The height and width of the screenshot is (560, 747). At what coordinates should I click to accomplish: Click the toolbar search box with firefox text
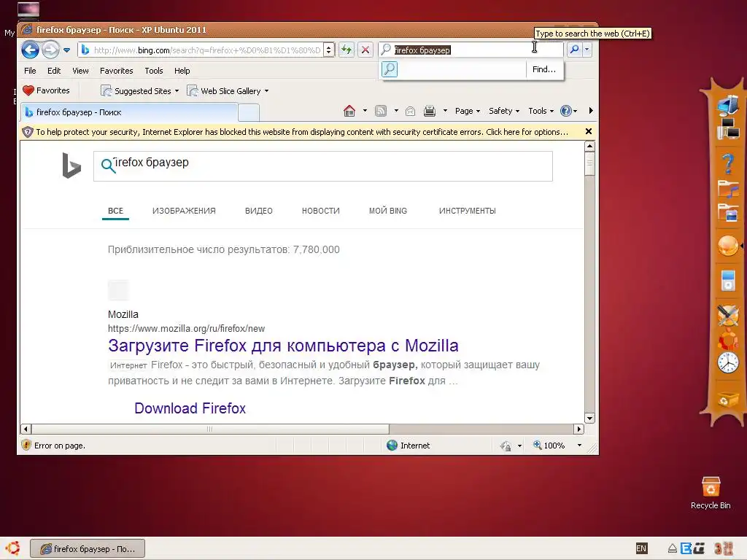point(472,50)
